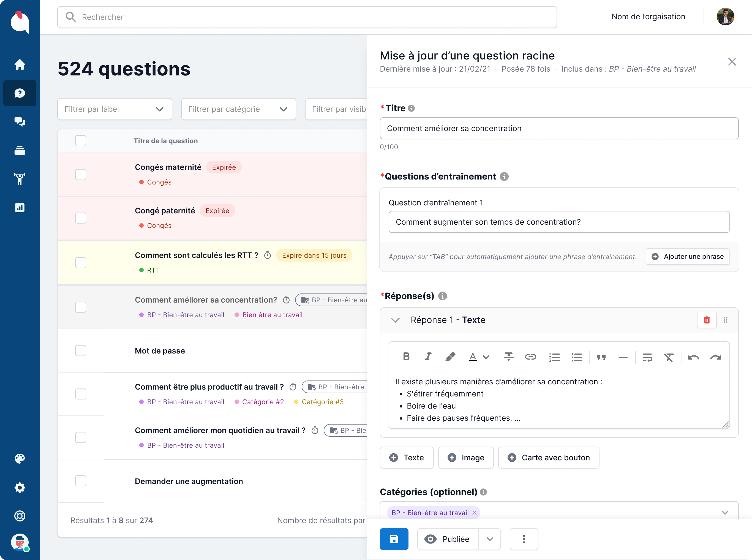Check the Congés maternité row checkbox

click(x=80, y=175)
